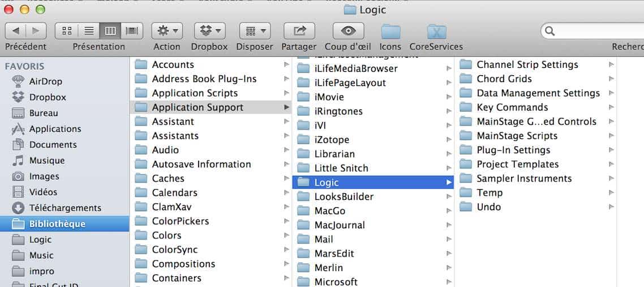Select the Little Snitch folder
This screenshot has width=644, height=287.
[373, 168]
